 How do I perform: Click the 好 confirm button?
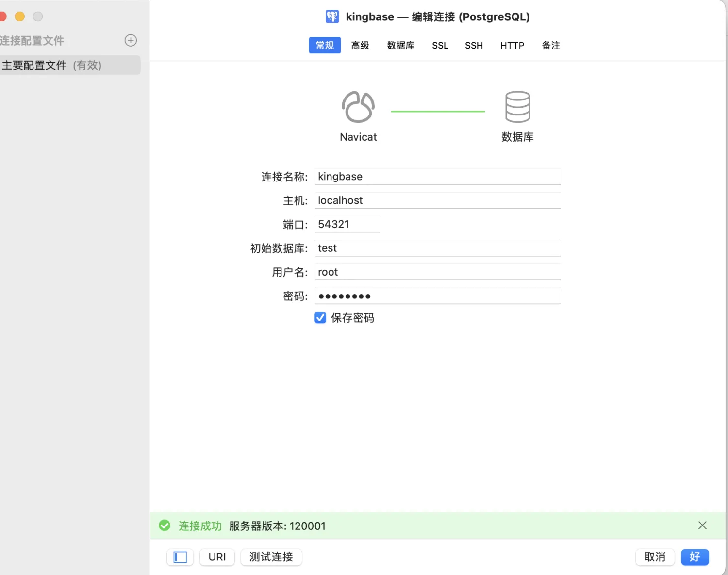coord(695,557)
